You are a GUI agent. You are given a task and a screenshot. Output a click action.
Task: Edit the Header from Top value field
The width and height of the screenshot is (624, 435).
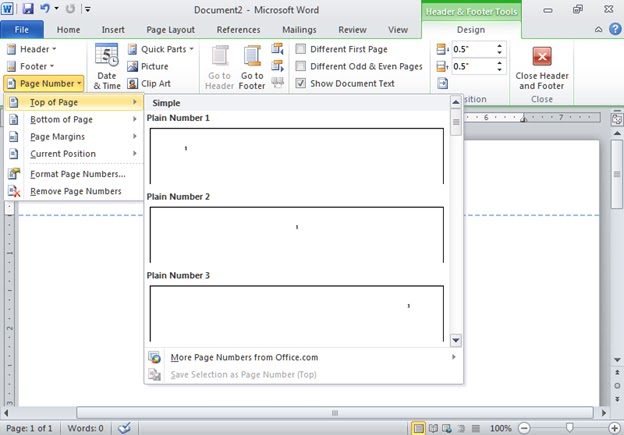[473, 49]
